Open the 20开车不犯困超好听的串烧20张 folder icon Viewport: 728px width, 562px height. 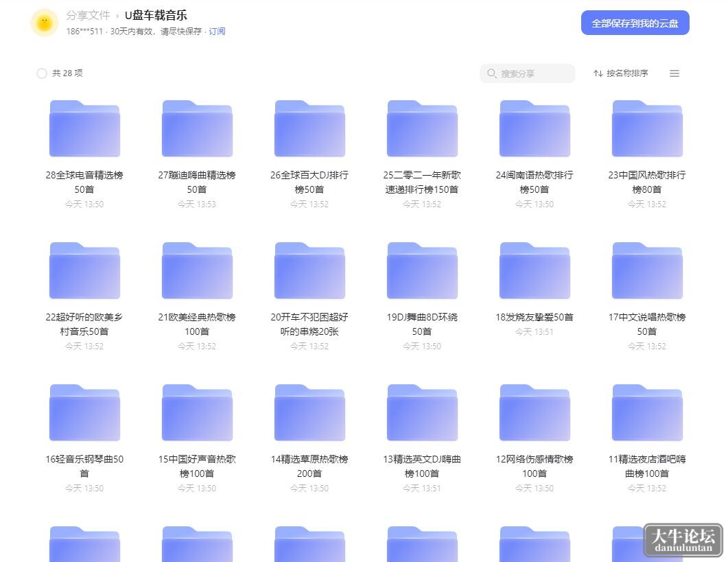309,270
